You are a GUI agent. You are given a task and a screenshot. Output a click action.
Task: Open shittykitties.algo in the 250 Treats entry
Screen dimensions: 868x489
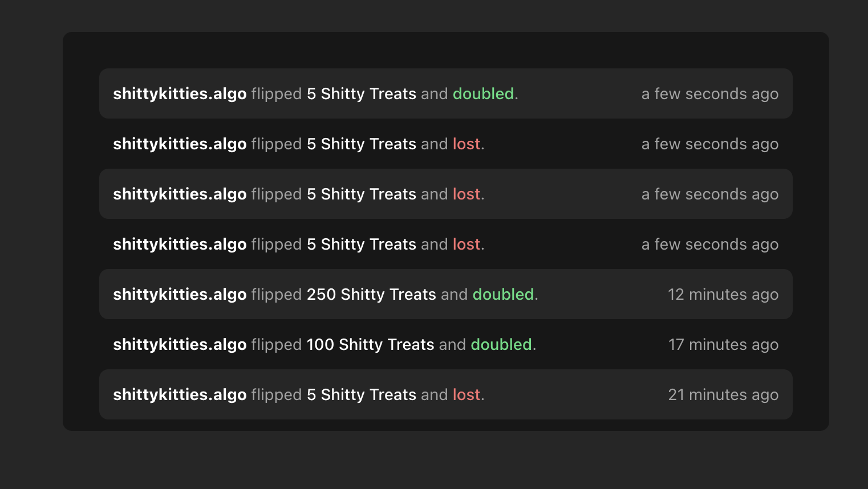180,295
